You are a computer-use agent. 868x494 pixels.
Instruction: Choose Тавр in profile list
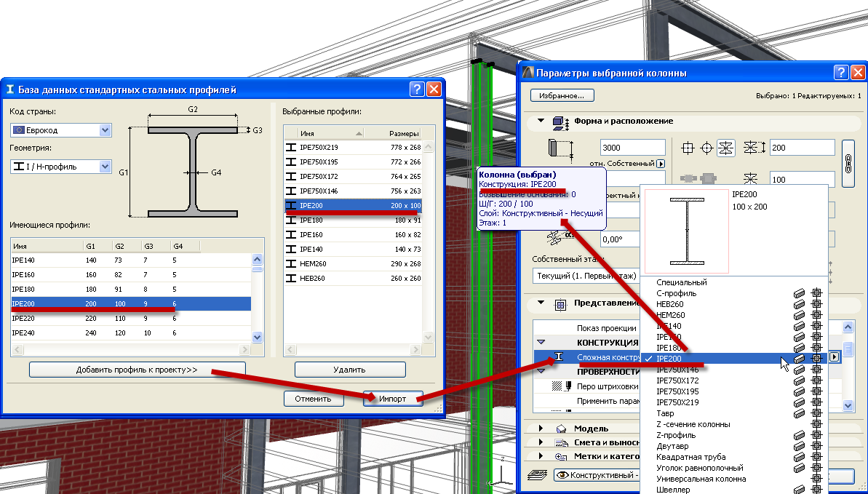coord(666,413)
